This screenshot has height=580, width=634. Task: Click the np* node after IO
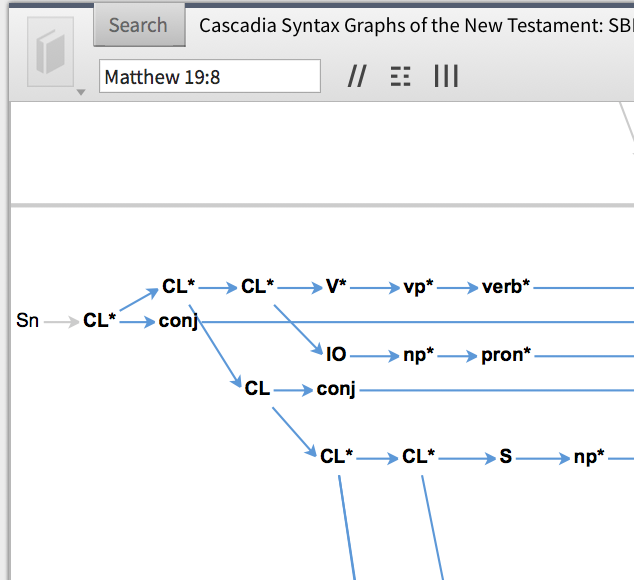(418, 354)
